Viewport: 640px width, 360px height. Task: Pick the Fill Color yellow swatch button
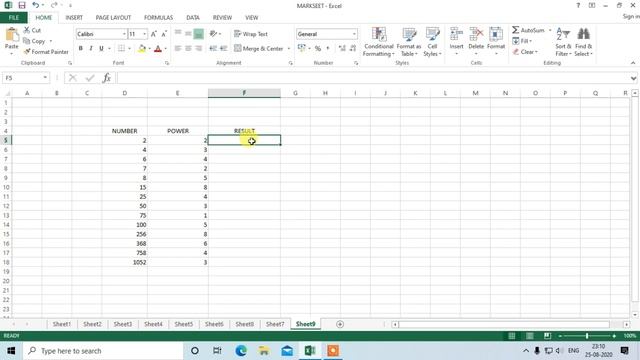[x=142, y=49]
